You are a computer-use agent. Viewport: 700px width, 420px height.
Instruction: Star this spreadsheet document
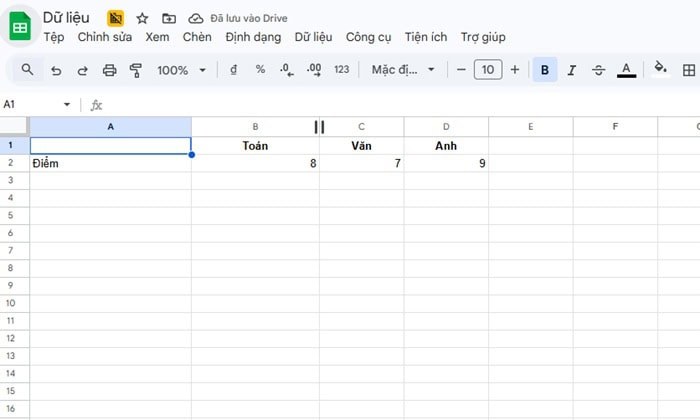(142, 18)
